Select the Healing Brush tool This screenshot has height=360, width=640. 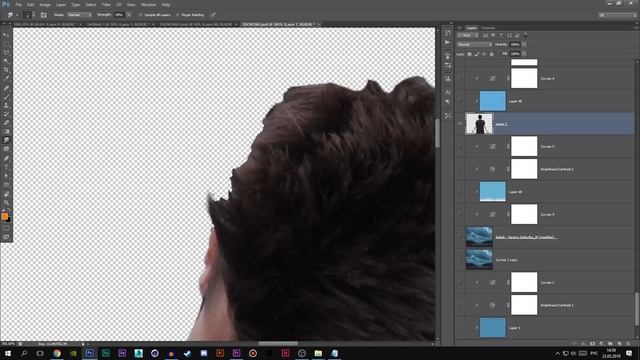pos(6,88)
